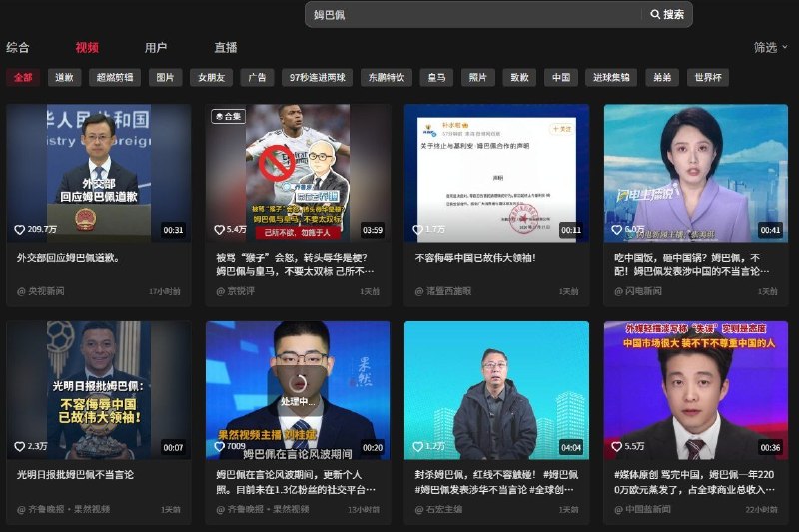The width and height of the screenshot is (799, 532).
Task: Click the heart icon showing 5.5万
Action: pos(616,446)
